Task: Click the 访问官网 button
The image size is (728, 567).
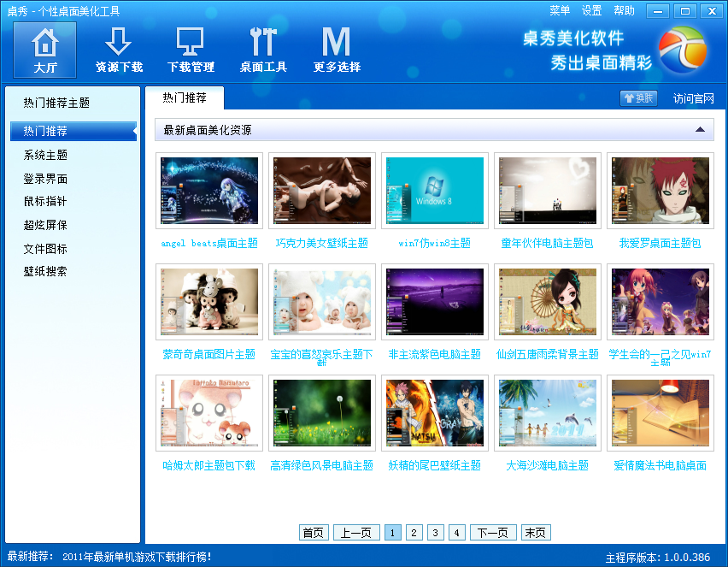Action: pyautogui.click(x=695, y=97)
